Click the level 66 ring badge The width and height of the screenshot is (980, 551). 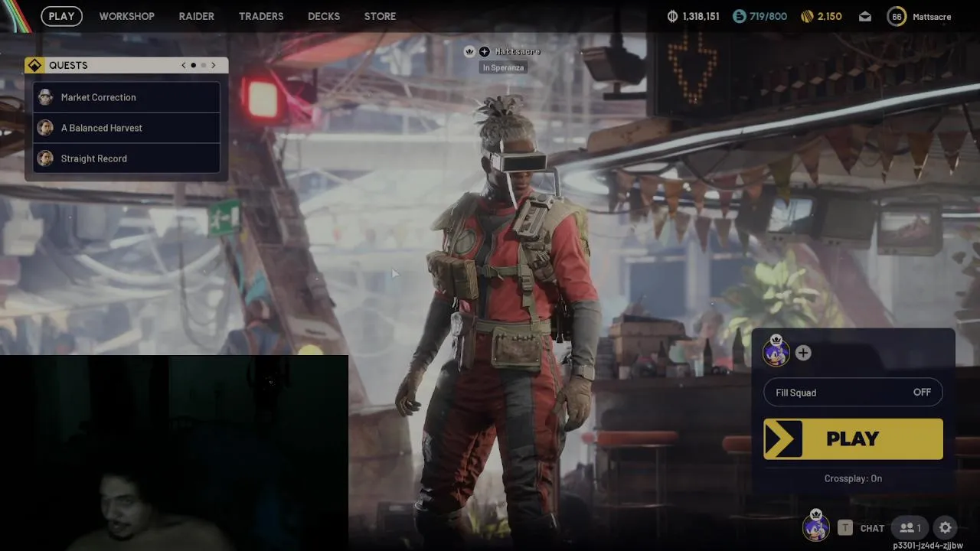point(897,16)
